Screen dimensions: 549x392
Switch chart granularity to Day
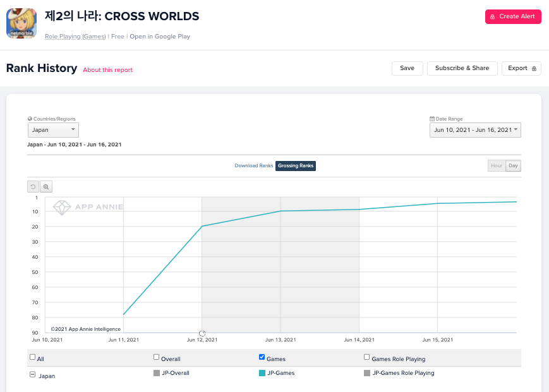tap(513, 166)
